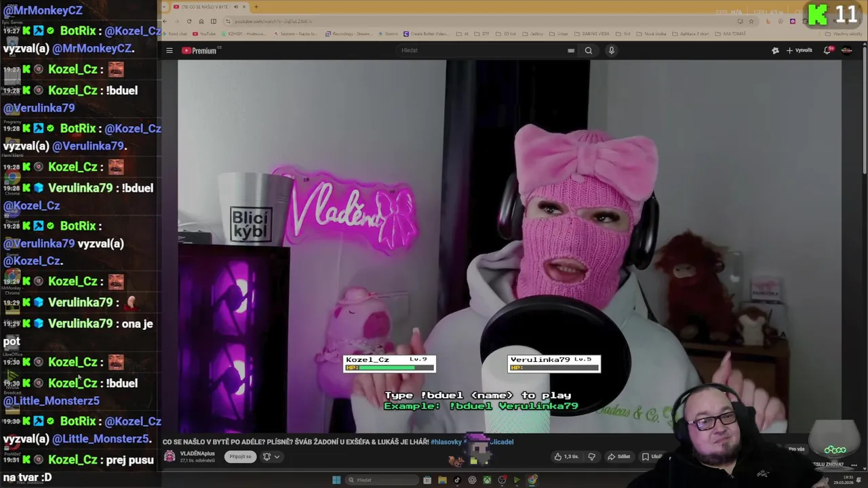
Task: Click the icon left of Vytvořit
Action: [775, 50]
